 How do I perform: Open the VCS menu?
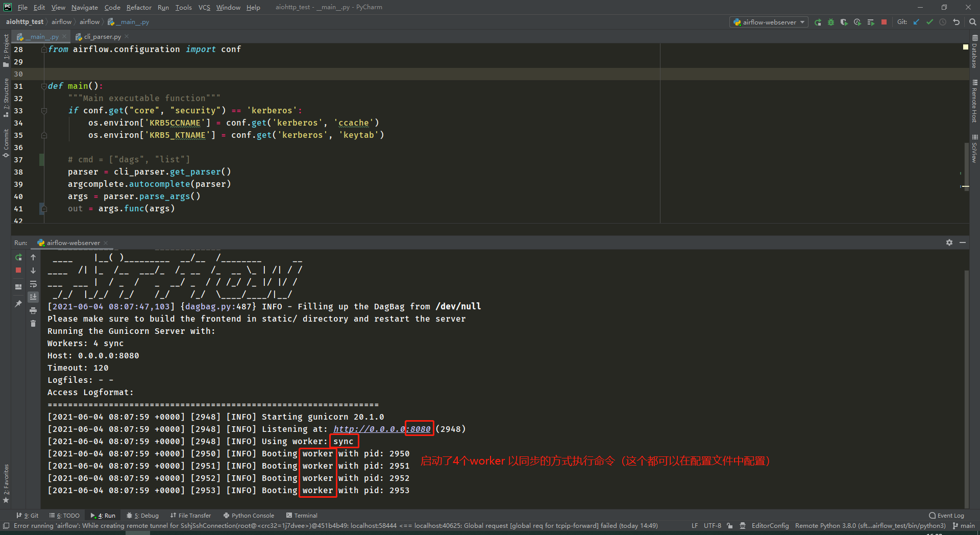point(204,7)
